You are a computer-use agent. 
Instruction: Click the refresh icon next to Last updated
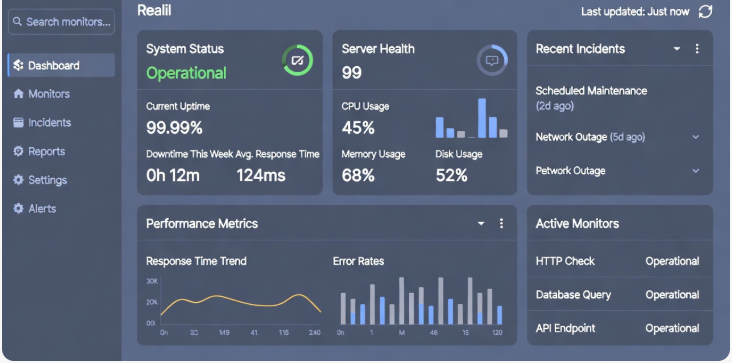point(705,12)
